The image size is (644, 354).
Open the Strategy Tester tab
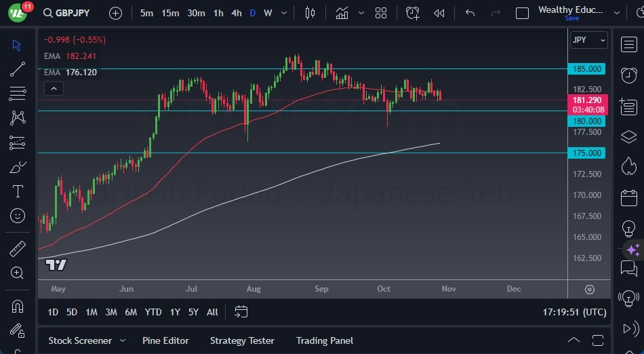coord(242,341)
